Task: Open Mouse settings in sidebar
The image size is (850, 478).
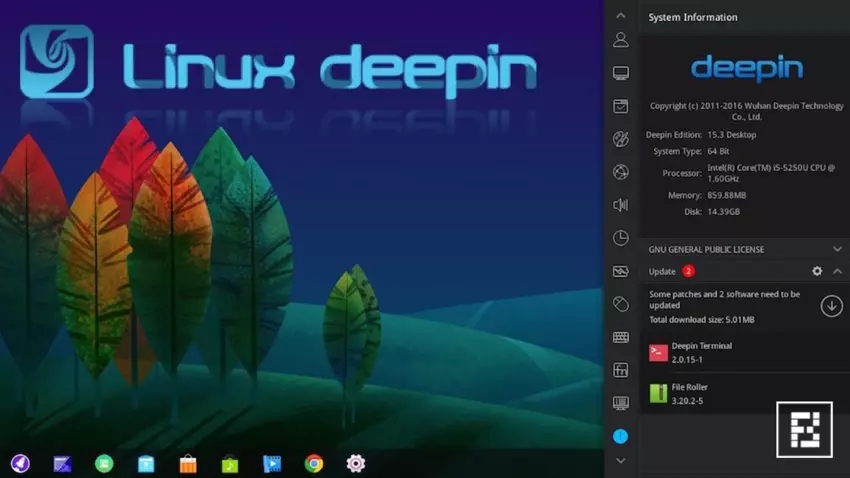Action: [x=621, y=304]
